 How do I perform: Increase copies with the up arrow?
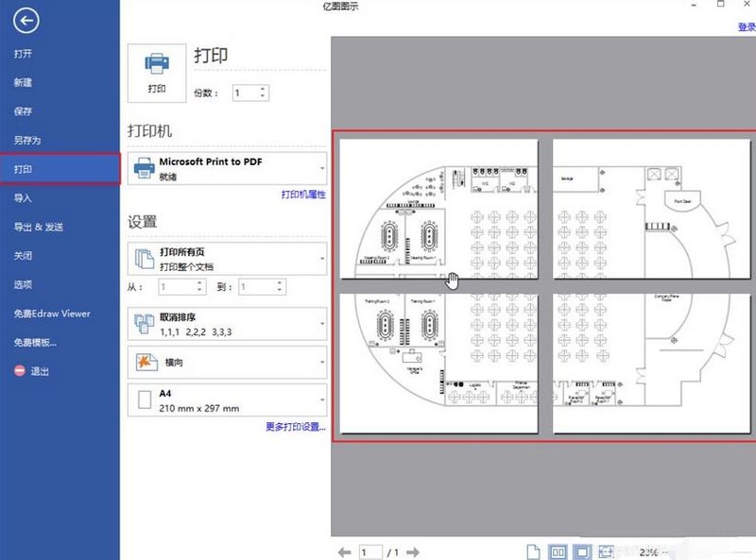click(263, 89)
